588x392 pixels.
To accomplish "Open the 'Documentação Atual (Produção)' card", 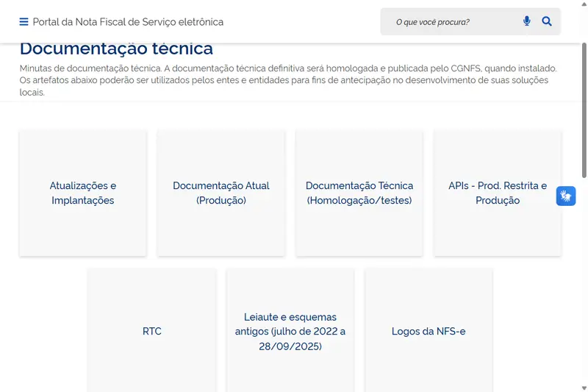I will click(221, 193).
